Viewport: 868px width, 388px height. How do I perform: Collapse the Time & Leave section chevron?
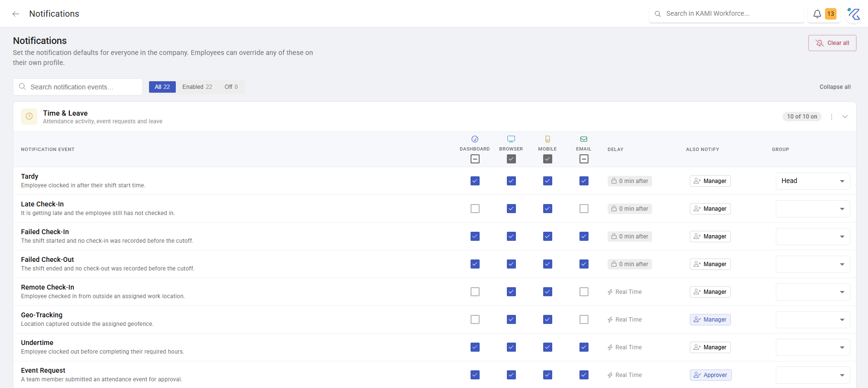[845, 117]
